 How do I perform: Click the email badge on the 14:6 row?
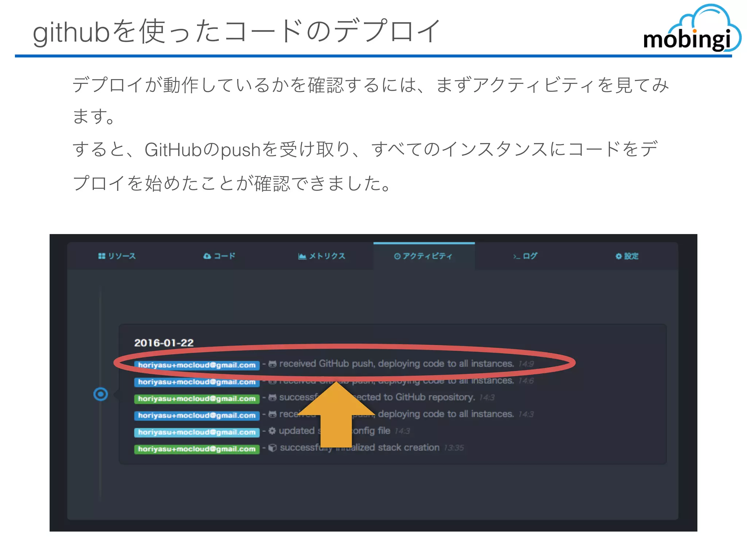click(197, 382)
